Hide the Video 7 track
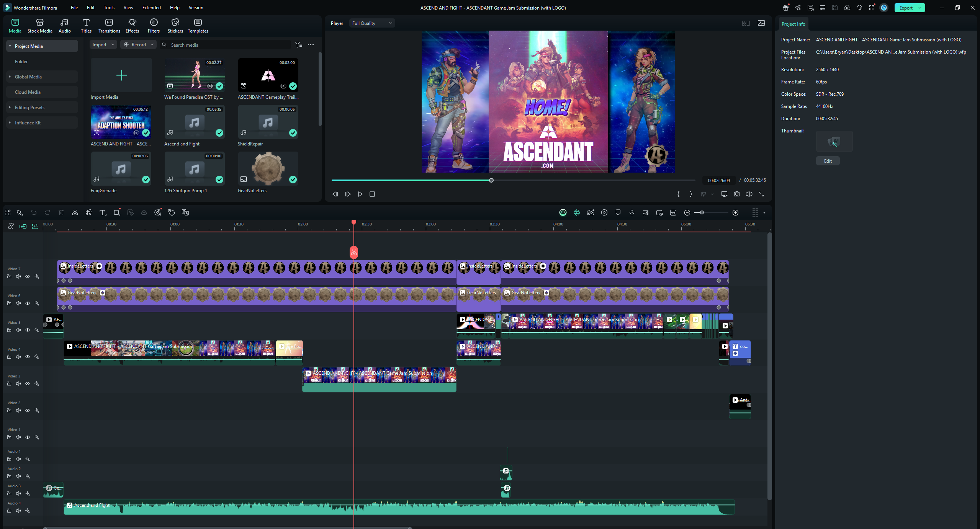This screenshot has width=980, height=529. (28, 276)
